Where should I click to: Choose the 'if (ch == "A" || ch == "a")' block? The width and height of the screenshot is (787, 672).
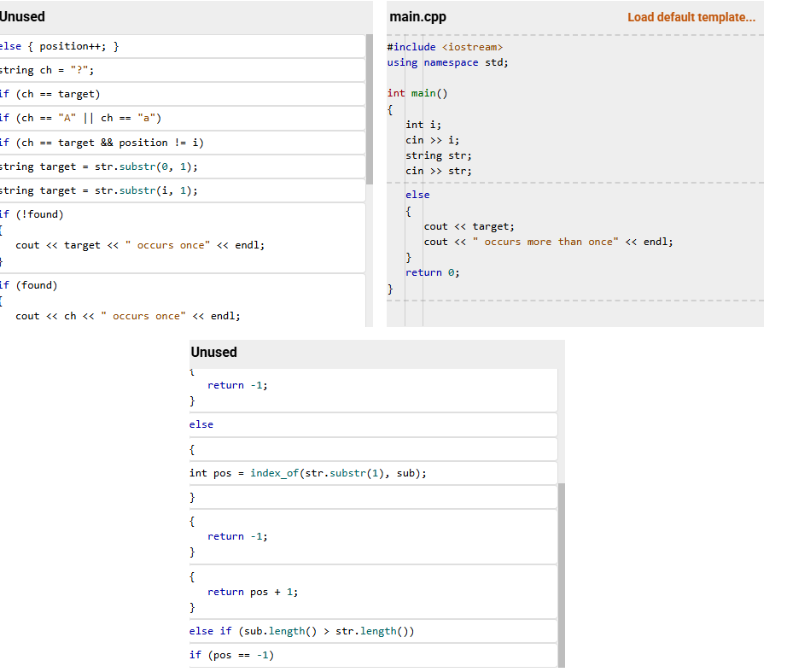(182, 118)
